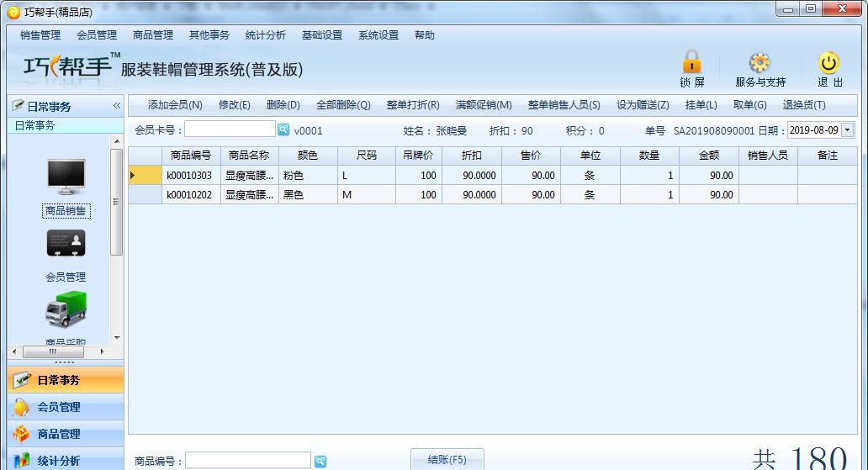Open 会员管理 card icon in sidebar panel
This screenshot has width=868, height=470.
tap(66, 244)
